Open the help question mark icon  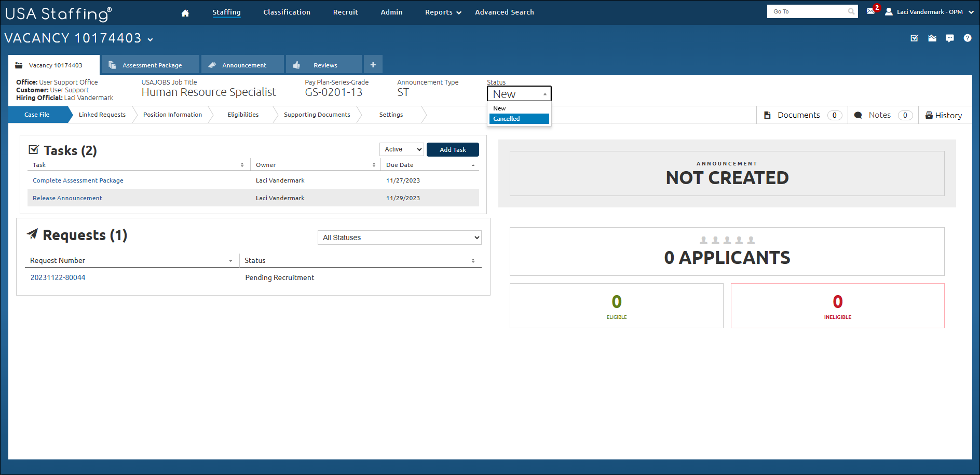coord(968,38)
